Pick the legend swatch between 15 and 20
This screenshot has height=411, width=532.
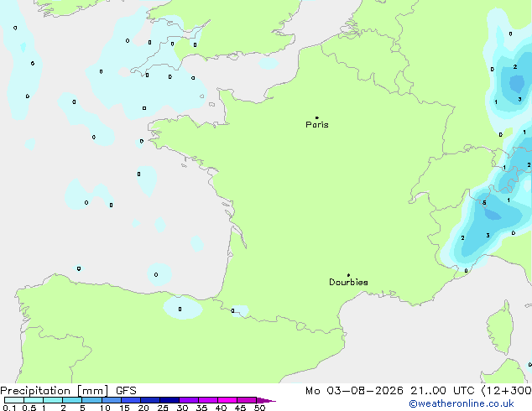tap(131, 400)
